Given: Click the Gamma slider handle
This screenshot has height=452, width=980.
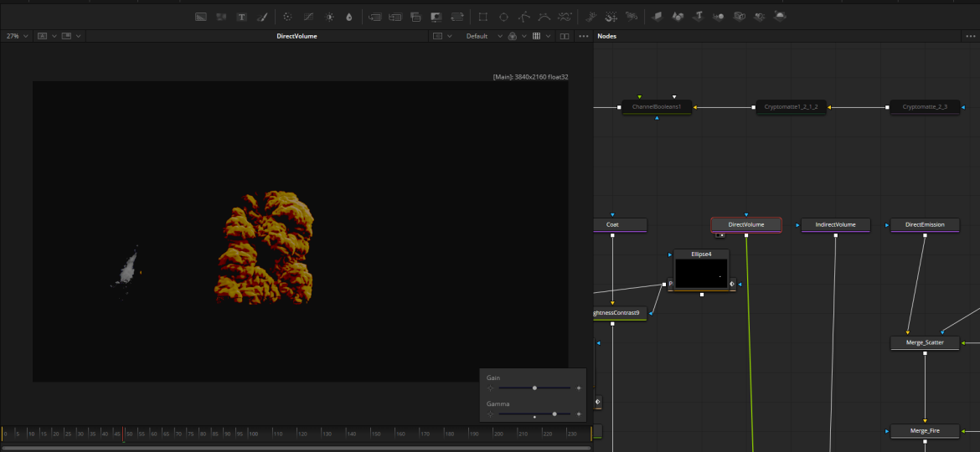Looking at the screenshot, I should point(554,413).
